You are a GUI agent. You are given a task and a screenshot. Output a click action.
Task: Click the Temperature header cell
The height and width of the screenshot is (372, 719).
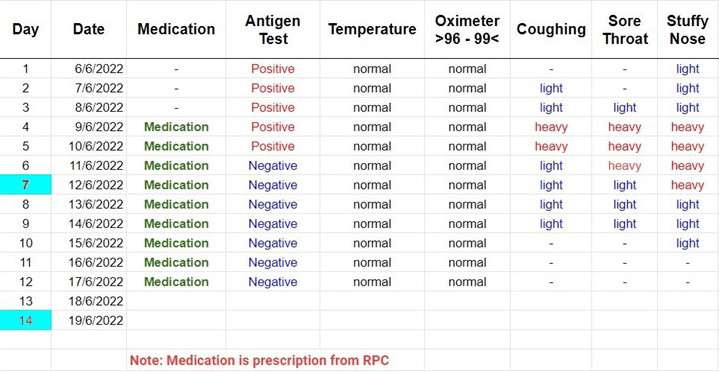pos(372,29)
